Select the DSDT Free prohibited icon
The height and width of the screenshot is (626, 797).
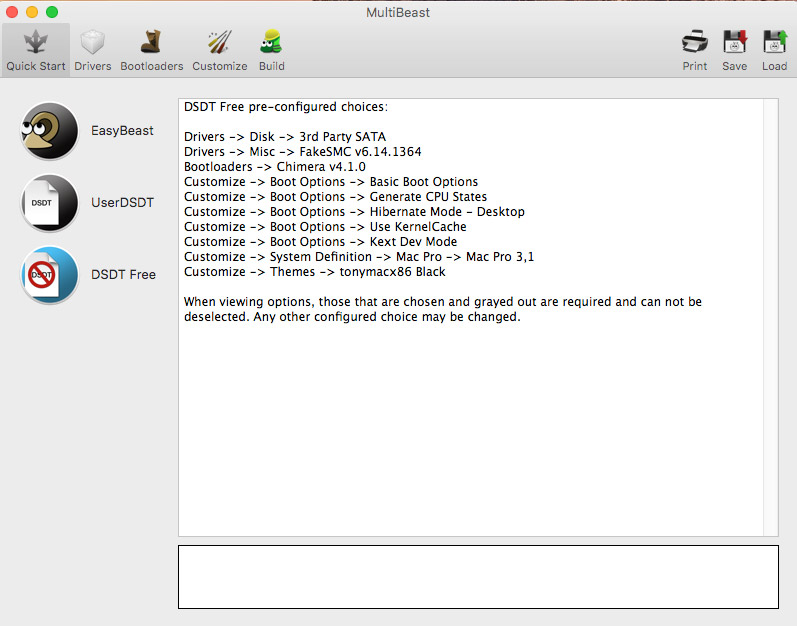tap(49, 275)
